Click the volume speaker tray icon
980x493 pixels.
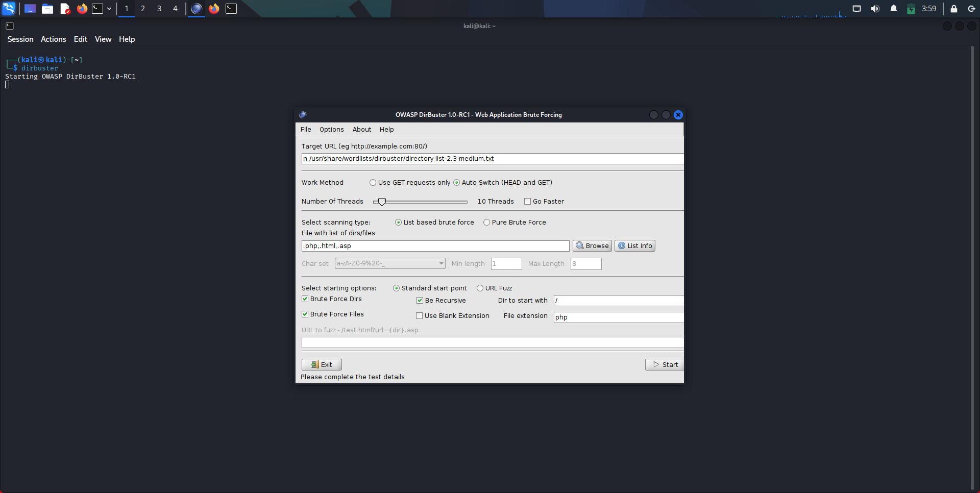click(875, 9)
